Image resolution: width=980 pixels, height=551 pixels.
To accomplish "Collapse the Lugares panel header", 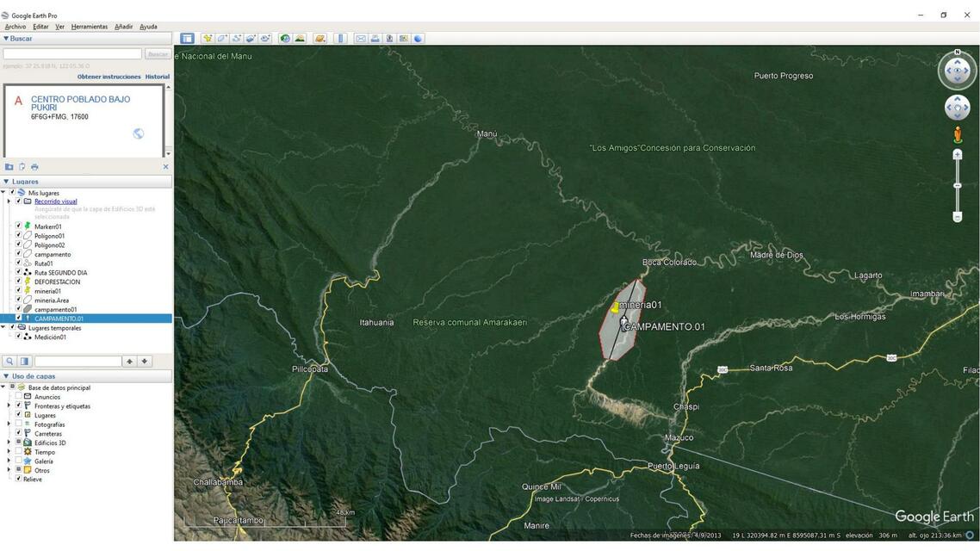I will click(87, 182).
